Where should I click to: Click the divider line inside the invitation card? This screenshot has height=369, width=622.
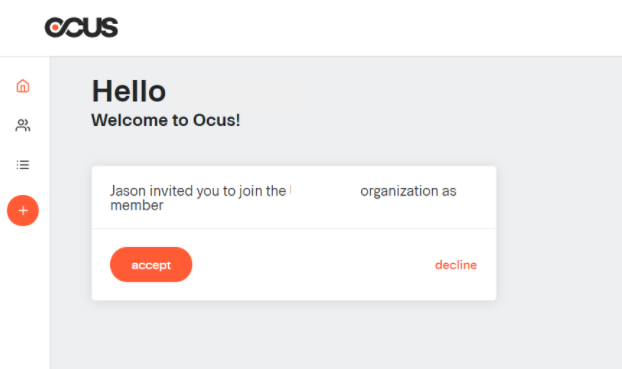pos(294,229)
